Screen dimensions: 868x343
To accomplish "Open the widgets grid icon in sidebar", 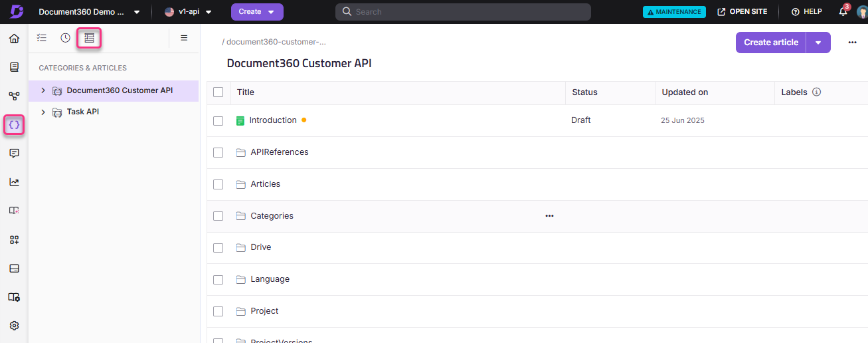I will [x=14, y=239].
